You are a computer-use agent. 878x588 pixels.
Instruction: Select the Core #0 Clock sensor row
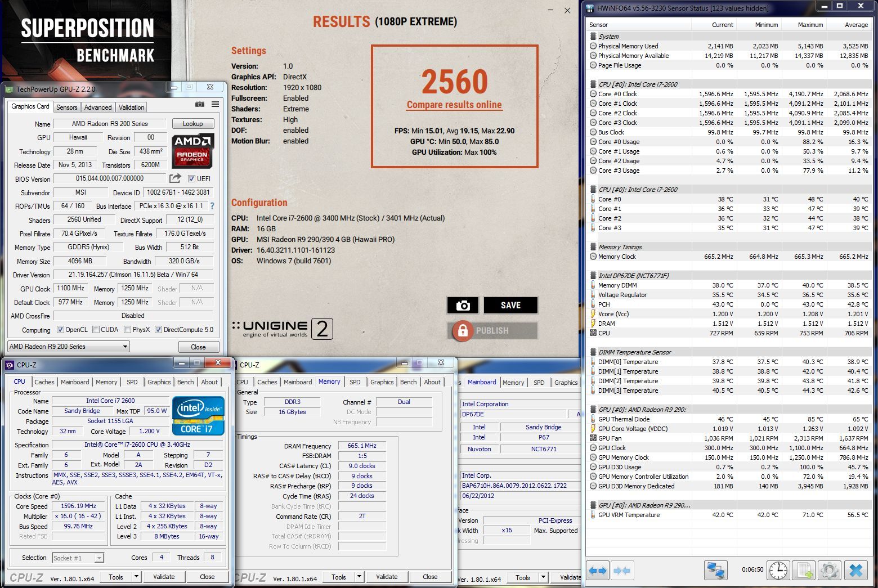click(729, 94)
